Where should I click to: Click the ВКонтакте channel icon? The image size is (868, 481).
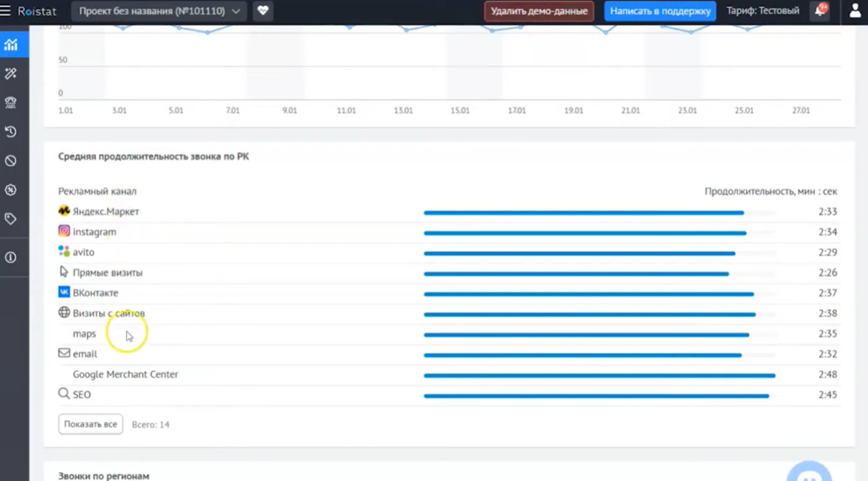(x=64, y=292)
